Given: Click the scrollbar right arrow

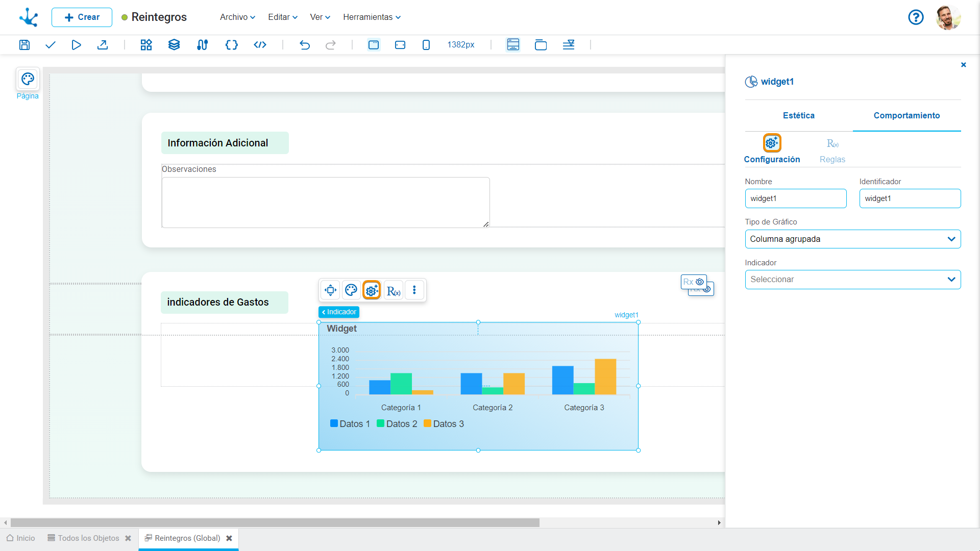Looking at the screenshot, I should [x=719, y=522].
